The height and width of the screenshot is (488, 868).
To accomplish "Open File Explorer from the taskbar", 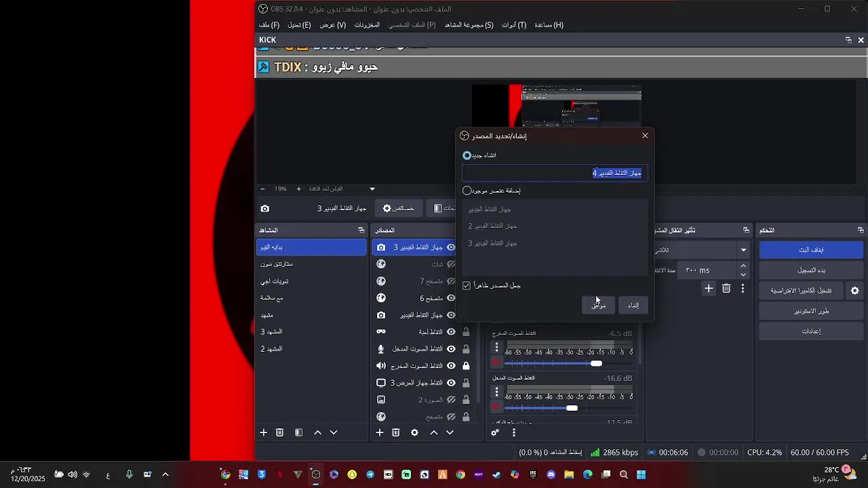I will point(570,474).
